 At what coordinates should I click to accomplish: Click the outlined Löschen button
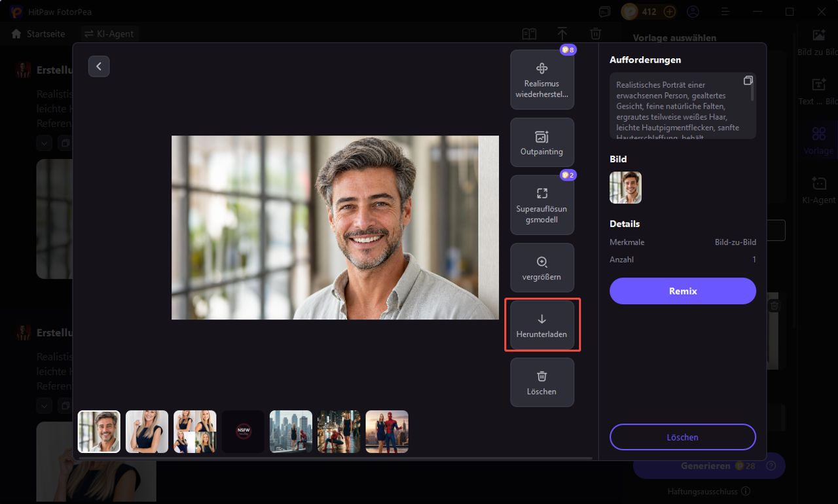click(683, 437)
